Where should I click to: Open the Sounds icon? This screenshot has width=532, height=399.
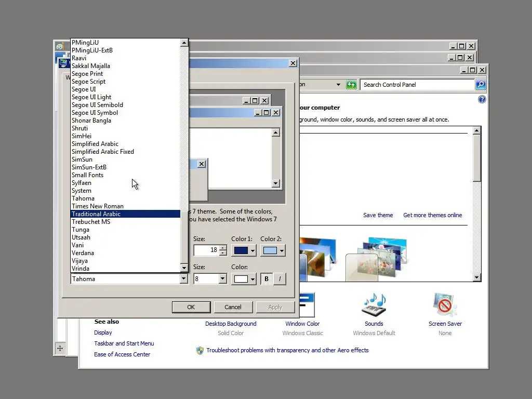[374, 304]
